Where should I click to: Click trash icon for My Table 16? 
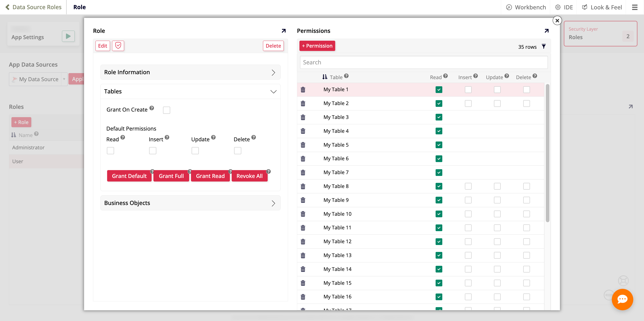303,297
